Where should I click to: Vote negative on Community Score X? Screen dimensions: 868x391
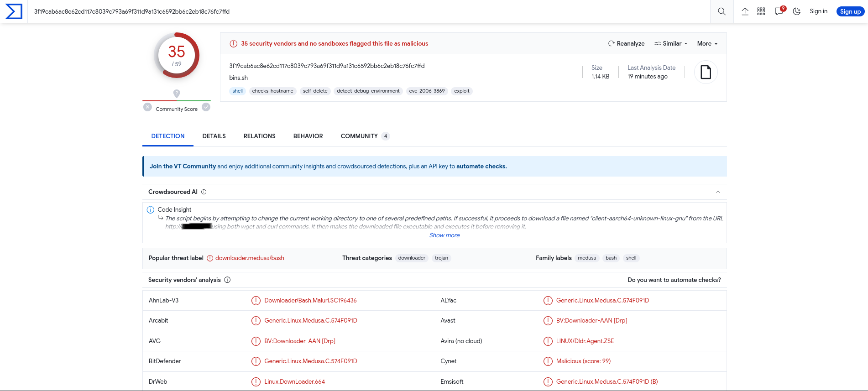click(x=147, y=107)
